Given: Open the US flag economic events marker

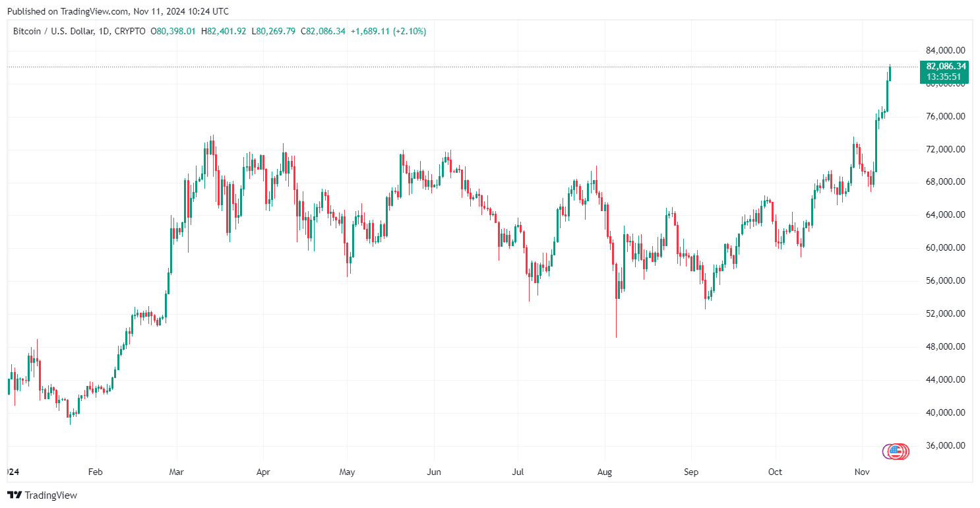Looking at the screenshot, I should [x=896, y=451].
